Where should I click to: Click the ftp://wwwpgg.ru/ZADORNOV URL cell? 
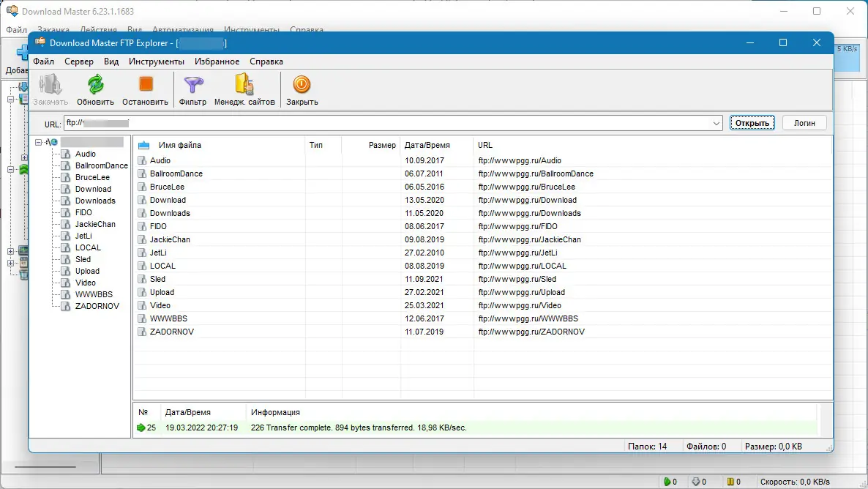531,332
